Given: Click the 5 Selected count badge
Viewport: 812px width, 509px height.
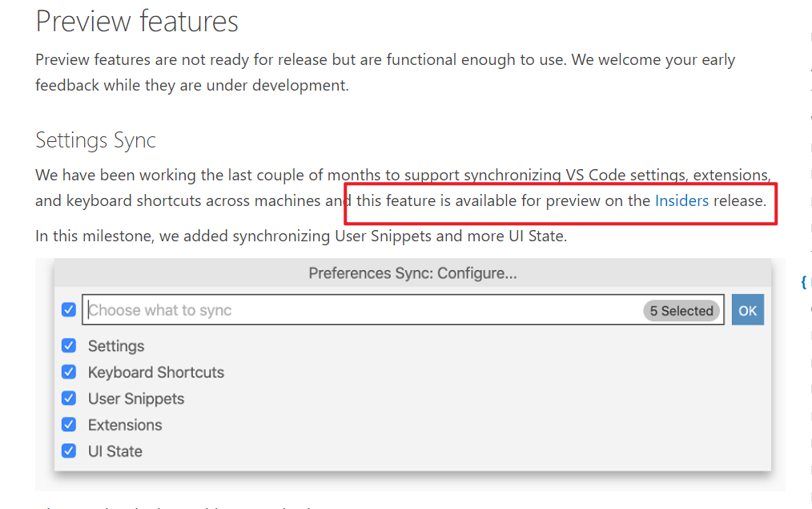Looking at the screenshot, I should [x=681, y=310].
